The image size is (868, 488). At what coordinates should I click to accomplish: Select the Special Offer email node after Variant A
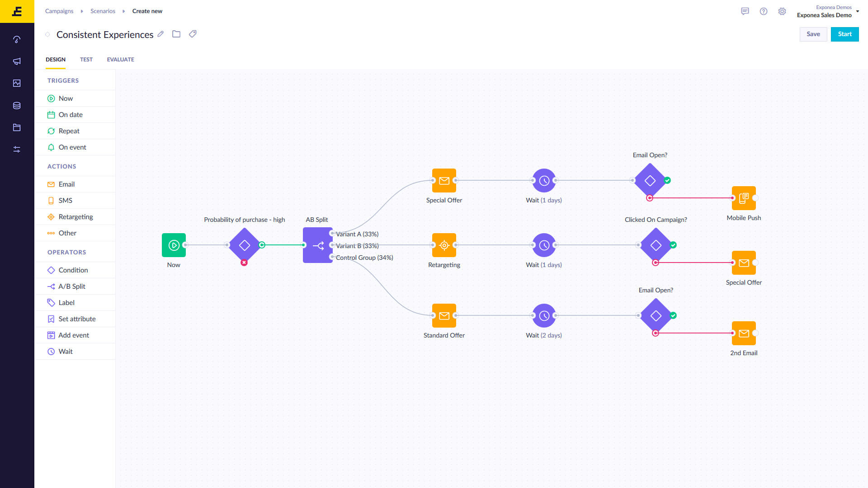tap(444, 180)
